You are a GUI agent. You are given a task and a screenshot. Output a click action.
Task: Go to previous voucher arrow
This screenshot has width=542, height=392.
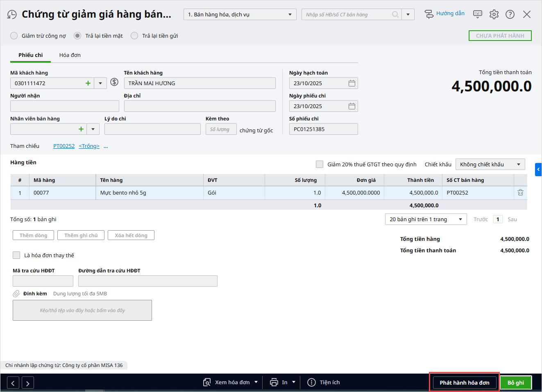[x=13, y=383]
